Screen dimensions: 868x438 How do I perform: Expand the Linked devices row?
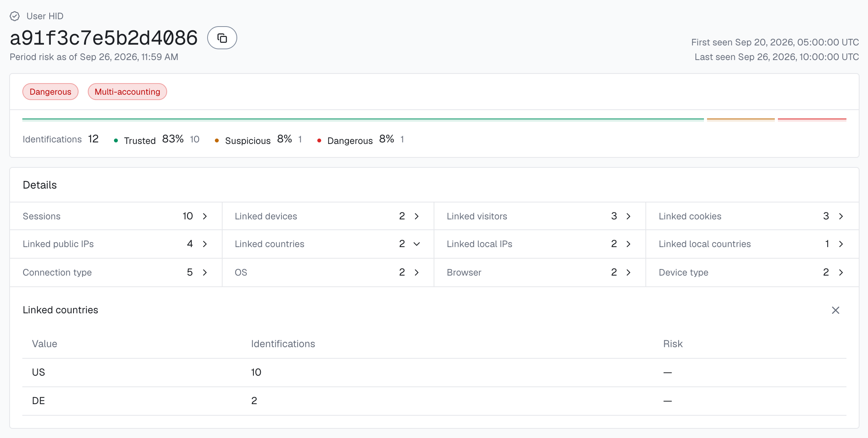pos(328,216)
